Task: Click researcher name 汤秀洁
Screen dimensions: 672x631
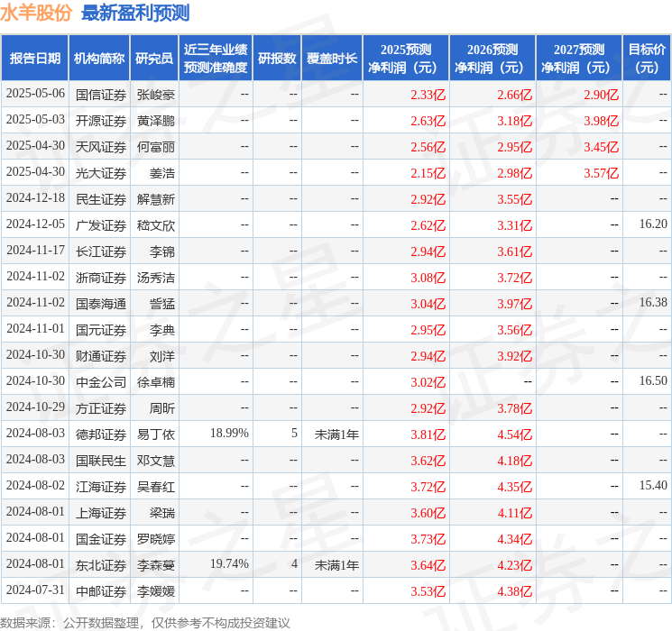Action: click(156, 278)
